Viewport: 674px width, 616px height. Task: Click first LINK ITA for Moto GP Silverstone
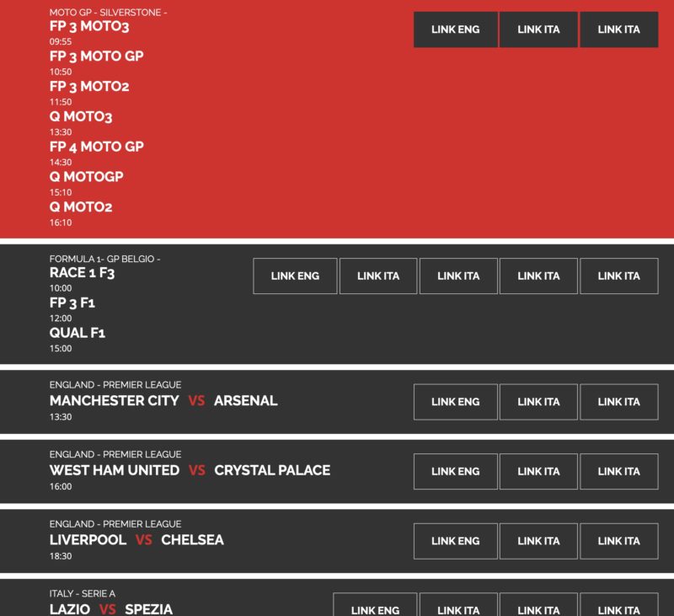(538, 29)
